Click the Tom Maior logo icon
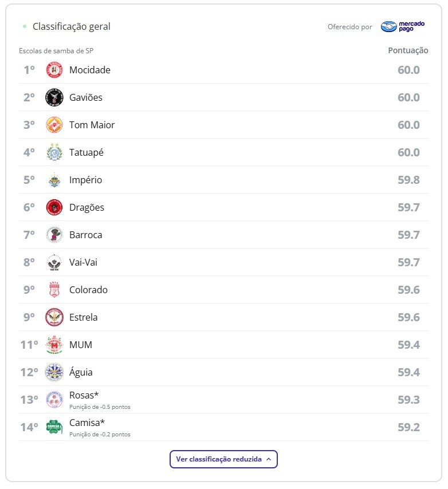Screen dimensions: 448x489 pos(54,125)
